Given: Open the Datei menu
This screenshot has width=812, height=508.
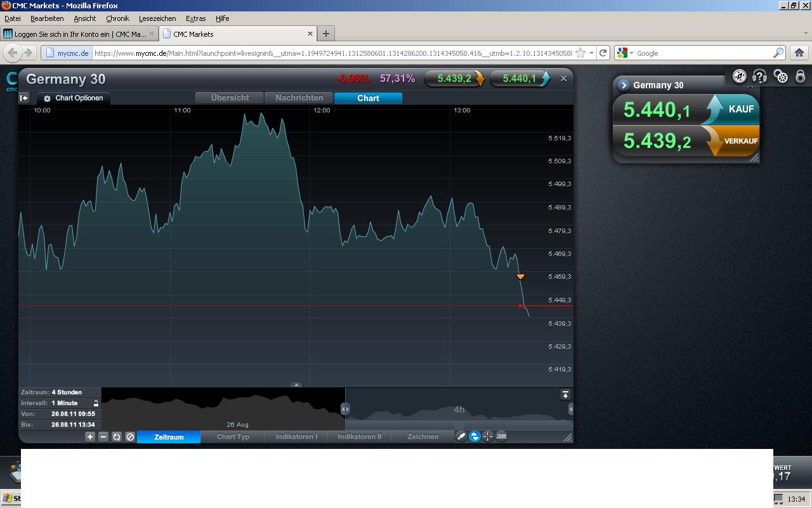Looking at the screenshot, I should [13, 18].
